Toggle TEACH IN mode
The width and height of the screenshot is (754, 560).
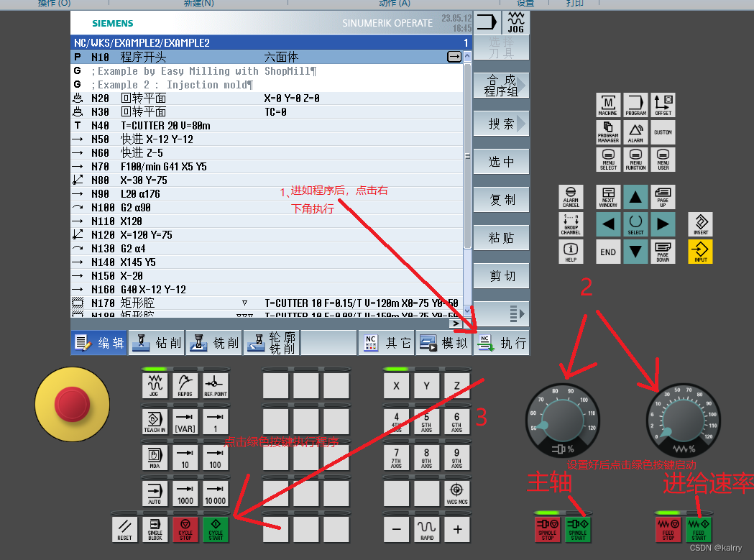click(155, 421)
